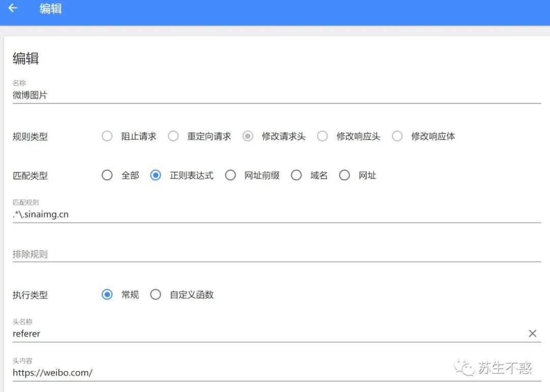
Task: Select 常规 execution type
Action: [x=107, y=295]
